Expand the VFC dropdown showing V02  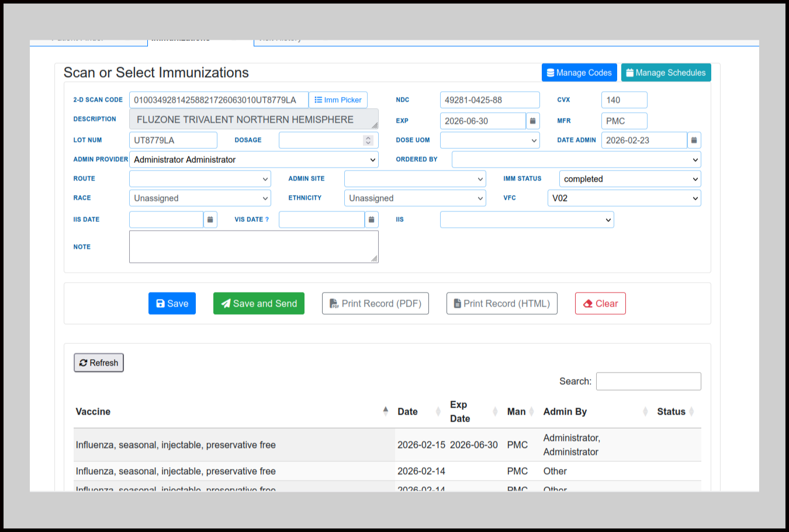624,198
